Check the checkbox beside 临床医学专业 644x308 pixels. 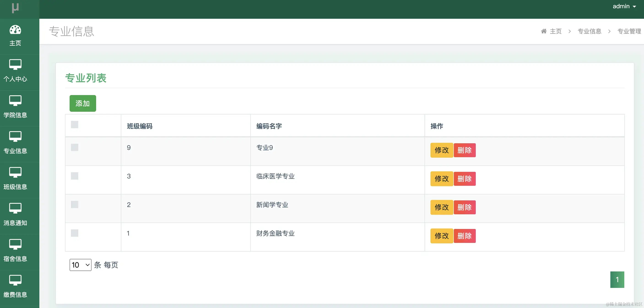click(74, 176)
